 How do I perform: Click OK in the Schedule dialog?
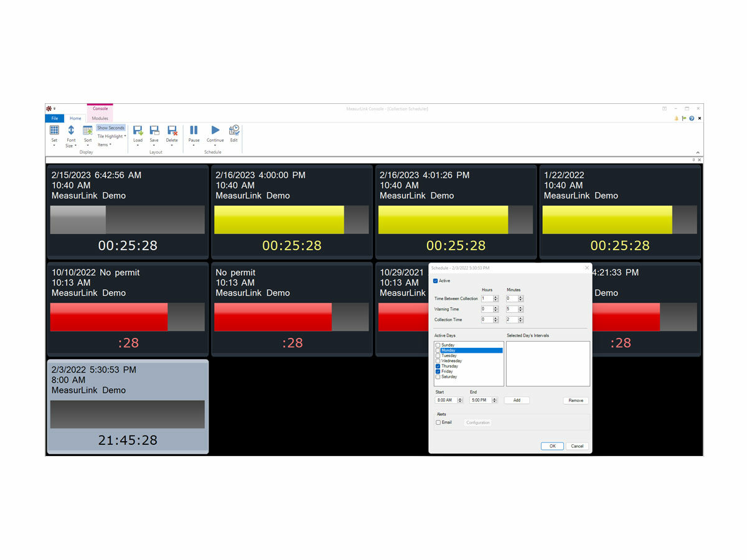(x=552, y=446)
